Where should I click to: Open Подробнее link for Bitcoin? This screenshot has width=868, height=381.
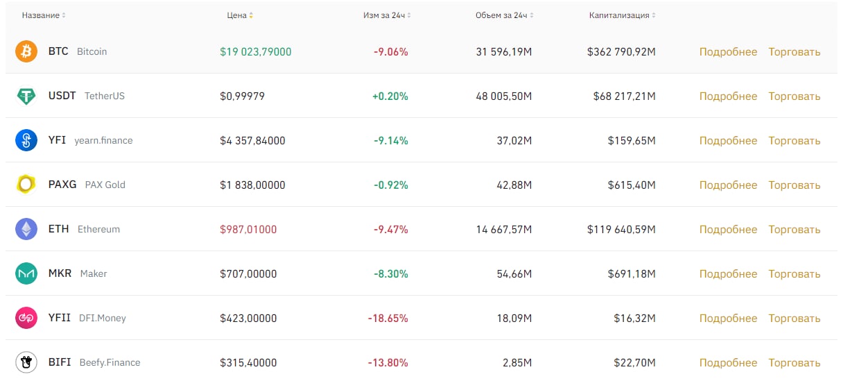click(x=728, y=52)
